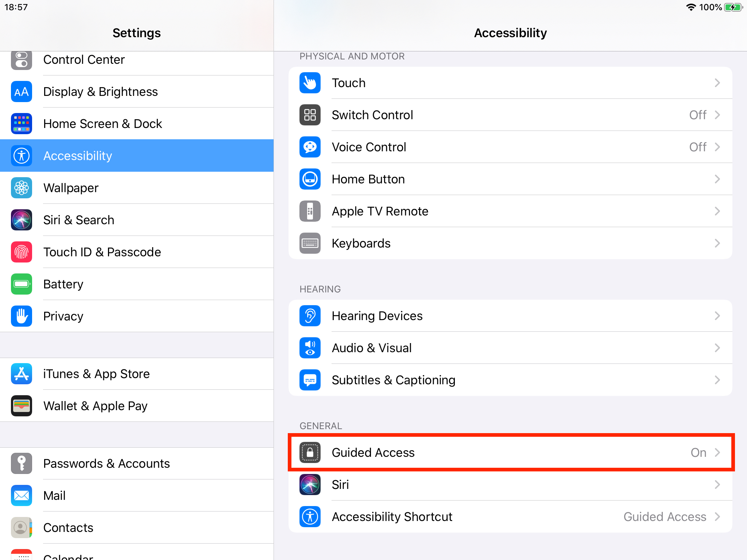Select the Audio & Visual icon
This screenshot has width=747, height=560.
coord(310,348)
